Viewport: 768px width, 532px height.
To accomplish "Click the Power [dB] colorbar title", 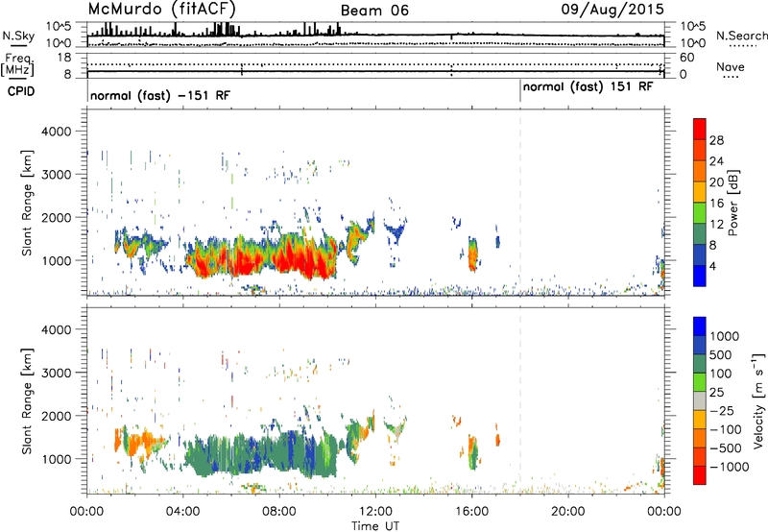I will click(x=733, y=203).
